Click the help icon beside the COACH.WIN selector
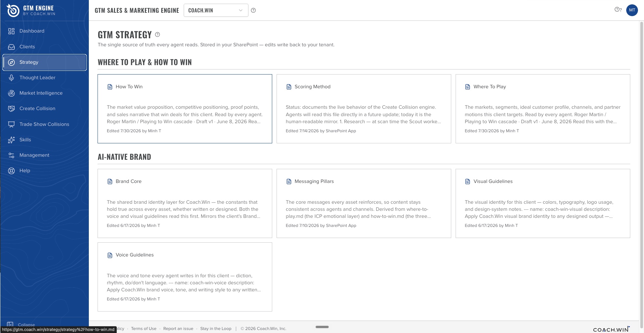The width and height of the screenshot is (644, 333). 253,10
